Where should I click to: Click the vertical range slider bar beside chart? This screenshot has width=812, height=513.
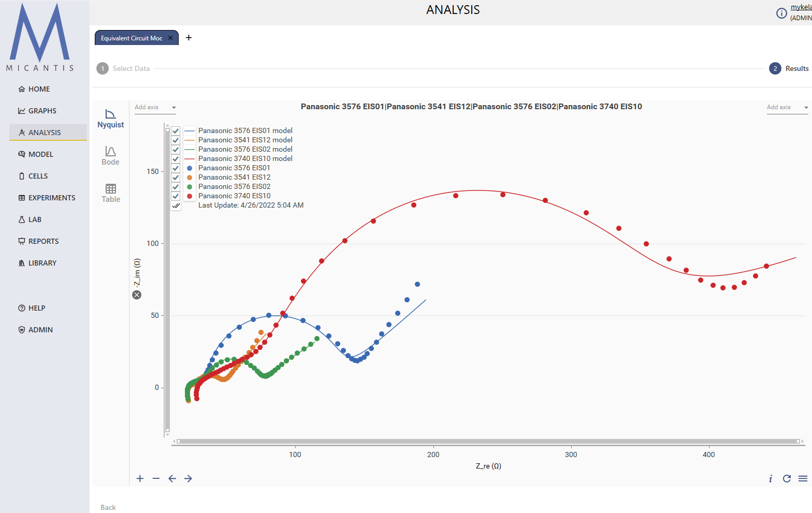point(167,281)
